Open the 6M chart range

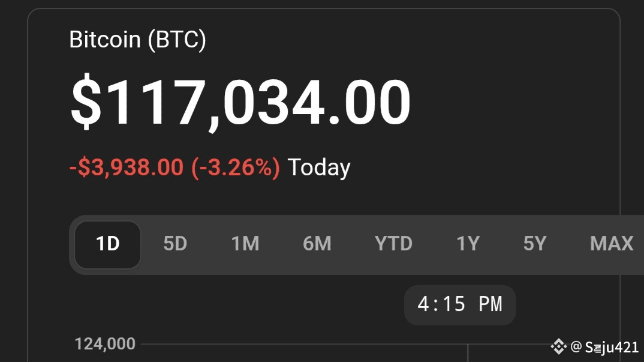317,244
